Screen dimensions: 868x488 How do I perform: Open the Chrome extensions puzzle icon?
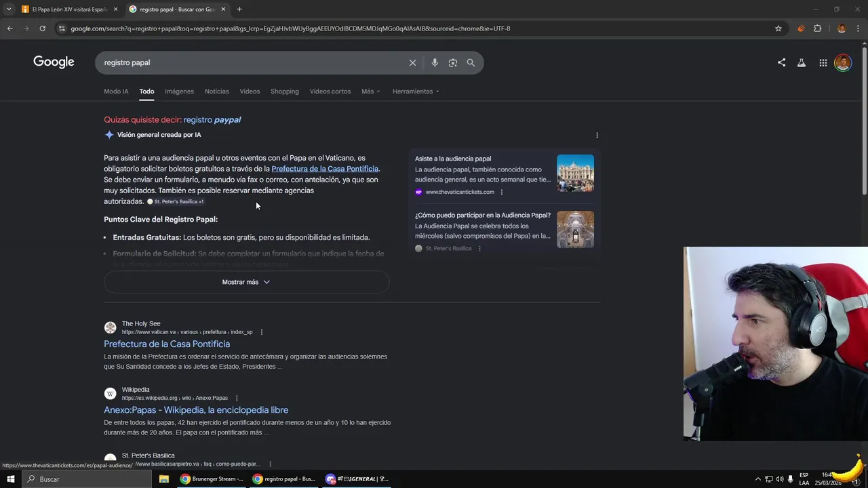point(817,28)
